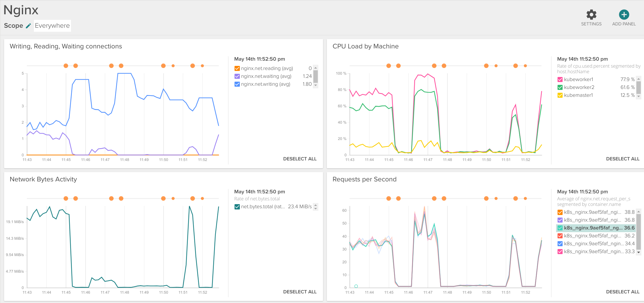The height and width of the screenshot is (303, 644).
Task: Click net.bytes legend stepper down arrow
Action: [x=315, y=209]
